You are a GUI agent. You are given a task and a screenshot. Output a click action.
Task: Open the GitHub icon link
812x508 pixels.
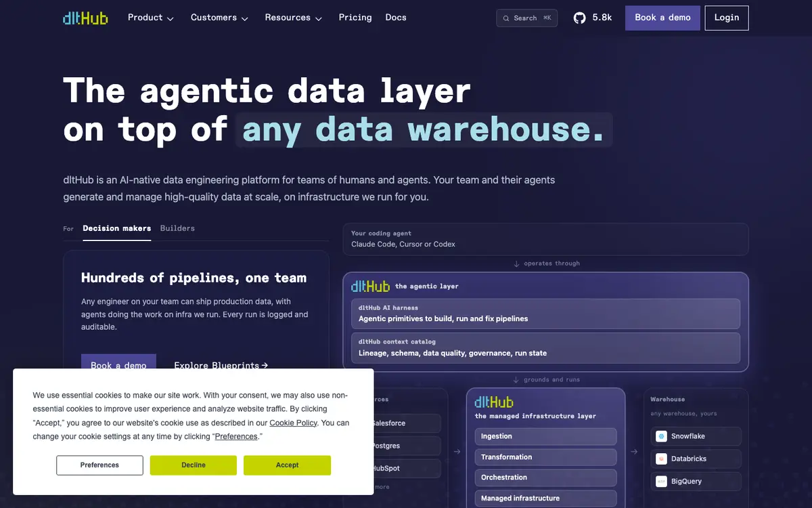click(x=580, y=18)
